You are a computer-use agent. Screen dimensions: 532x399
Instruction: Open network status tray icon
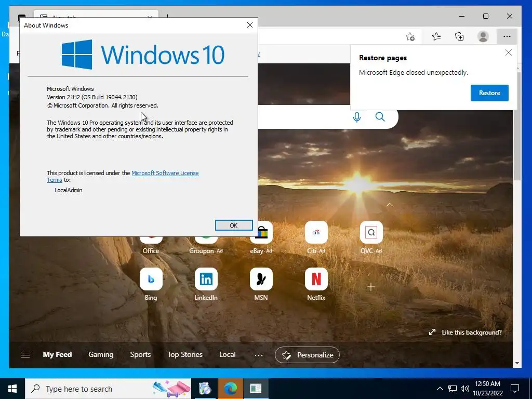pyautogui.click(x=453, y=389)
